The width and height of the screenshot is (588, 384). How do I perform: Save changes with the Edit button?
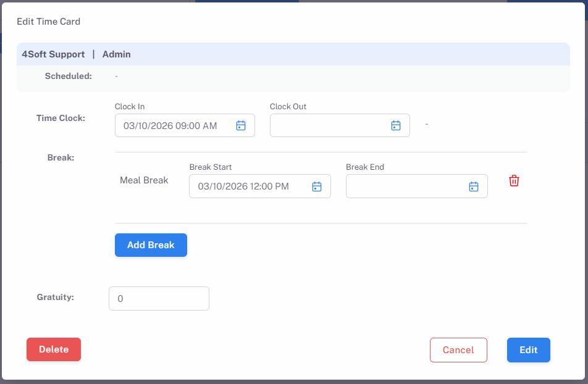pyautogui.click(x=528, y=350)
